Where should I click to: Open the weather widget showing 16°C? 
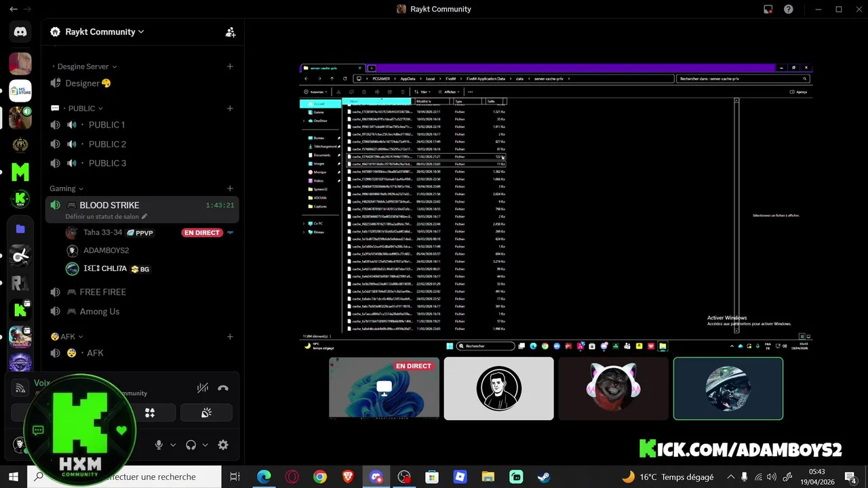point(668,476)
